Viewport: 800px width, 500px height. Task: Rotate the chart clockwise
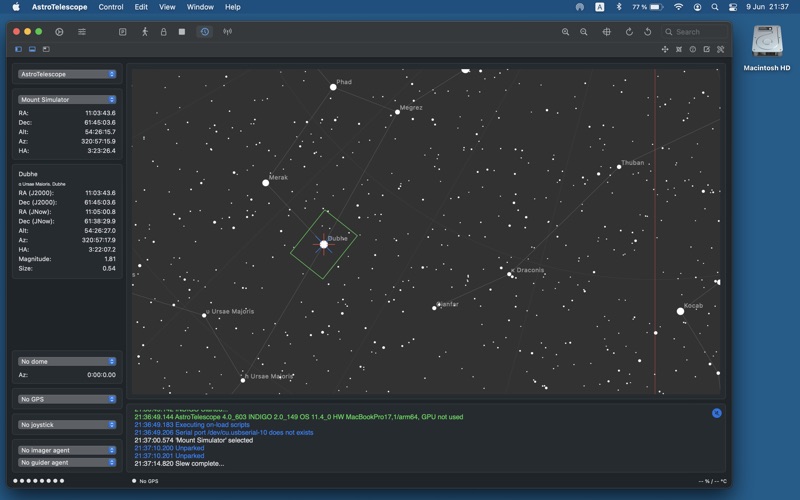[629, 32]
